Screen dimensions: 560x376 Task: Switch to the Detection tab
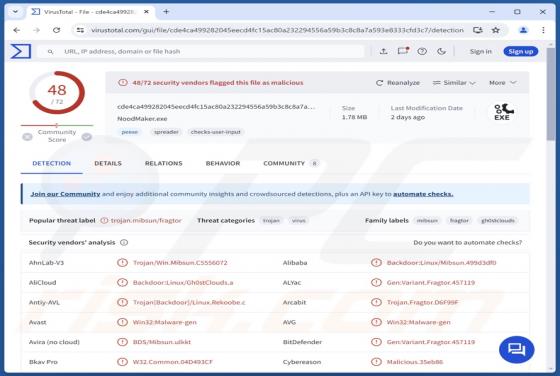[x=51, y=164]
